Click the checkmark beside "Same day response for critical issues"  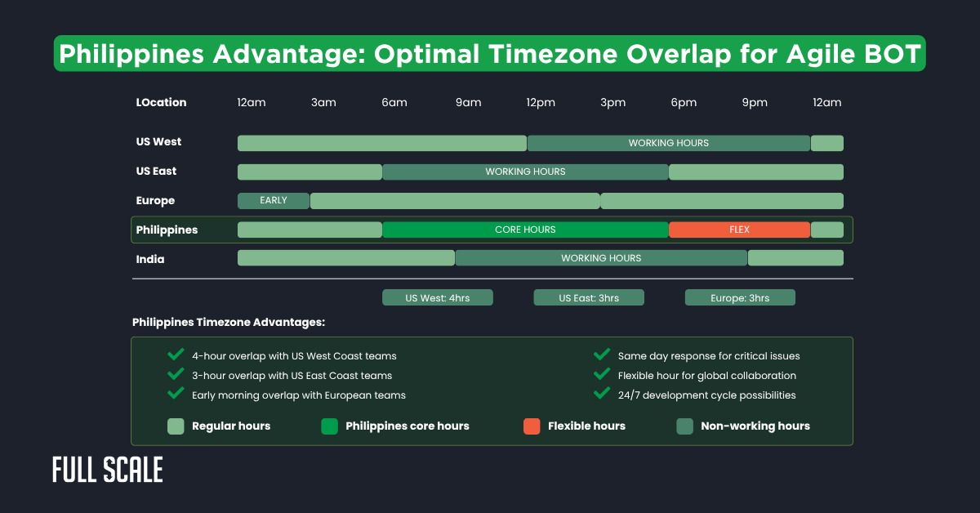(602, 355)
